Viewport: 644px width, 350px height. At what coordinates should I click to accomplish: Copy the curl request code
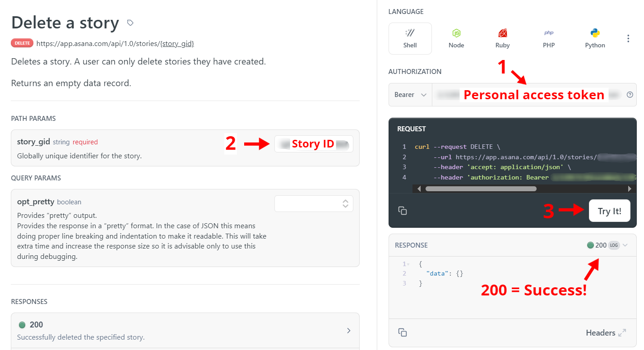point(403,211)
